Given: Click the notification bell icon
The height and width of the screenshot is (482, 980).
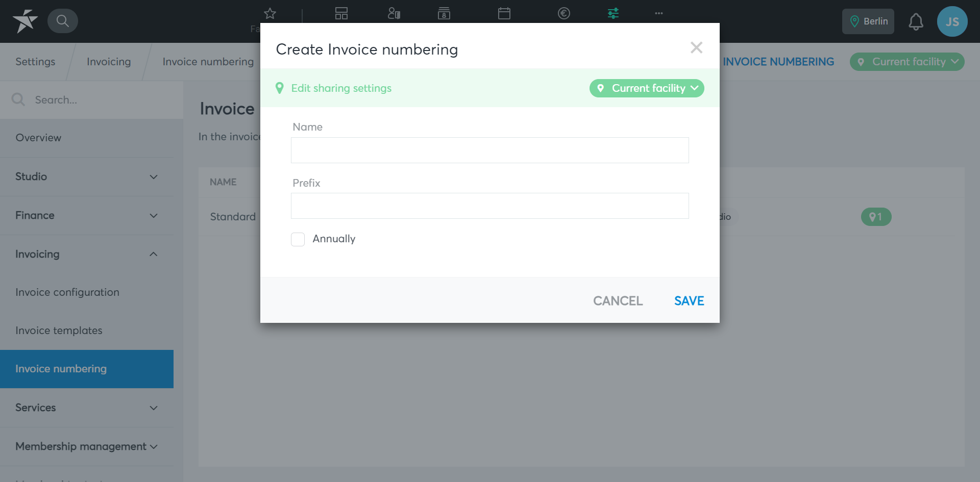Looking at the screenshot, I should click(916, 21).
